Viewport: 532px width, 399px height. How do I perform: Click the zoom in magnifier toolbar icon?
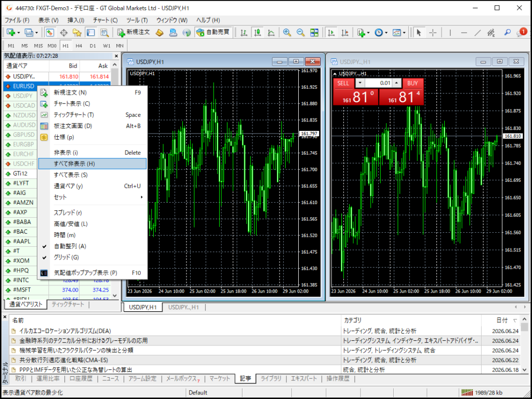(x=287, y=33)
